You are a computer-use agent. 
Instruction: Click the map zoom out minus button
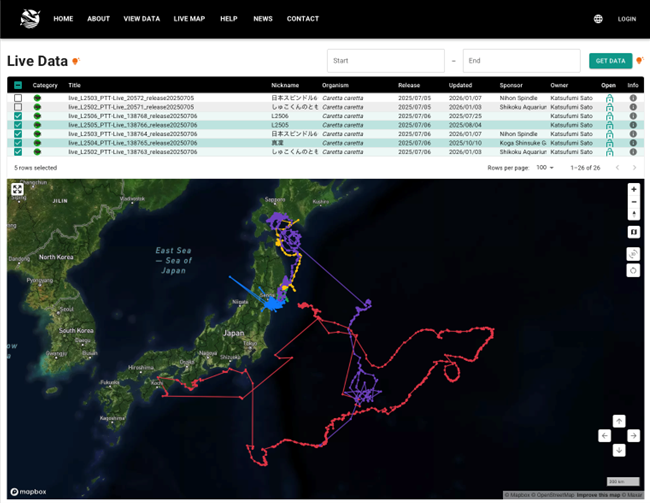634,202
